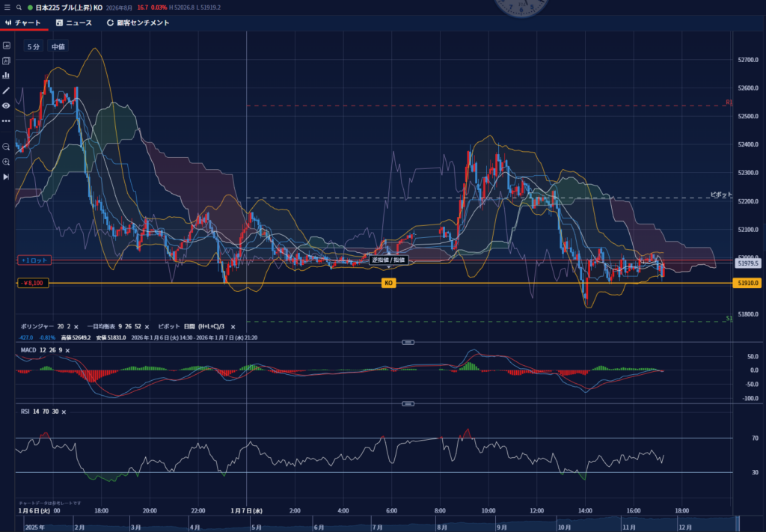Open the hamburger menu
The image size is (766, 532).
coord(7,7)
